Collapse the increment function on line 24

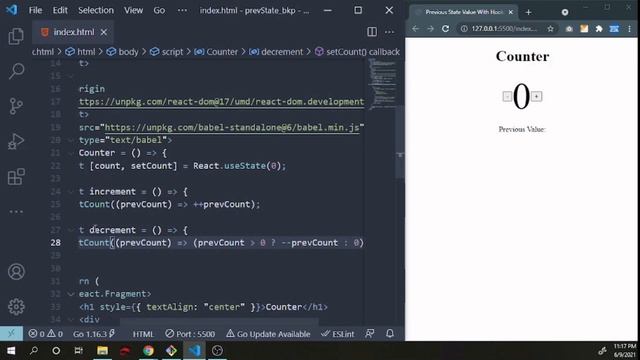pos(71,191)
